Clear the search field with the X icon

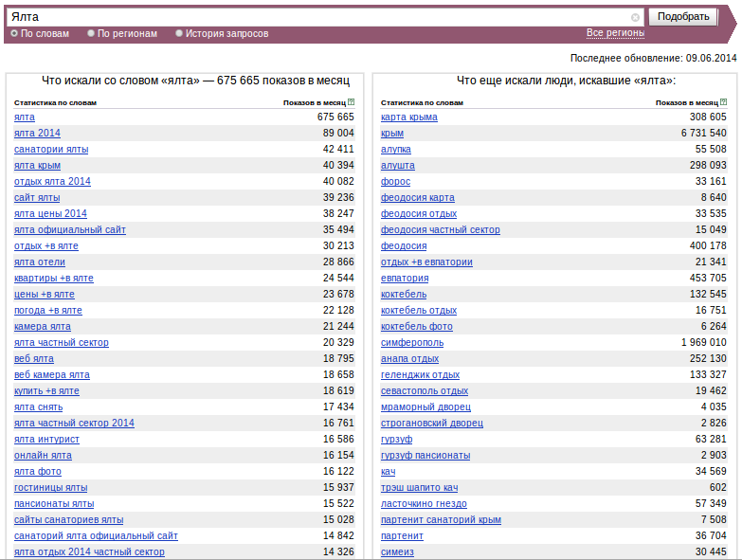635,17
